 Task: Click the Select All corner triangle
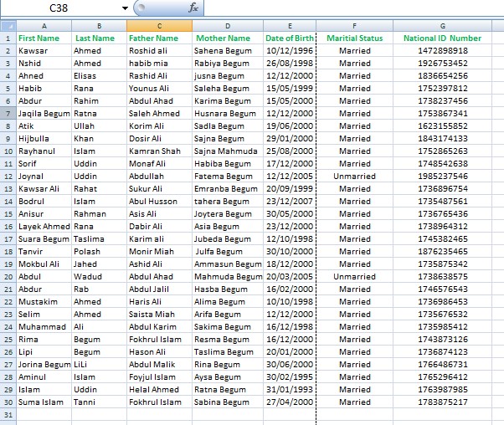(x=8, y=26)
